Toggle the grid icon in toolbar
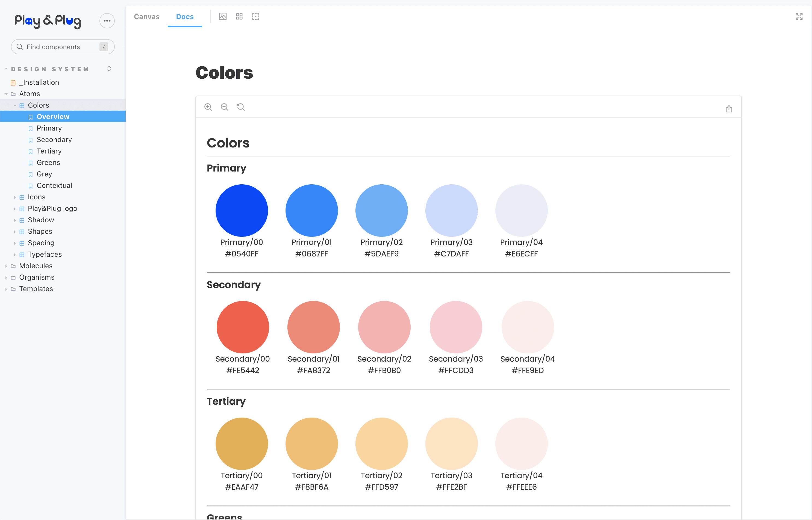This screenshot has width=812, height=520. pyautogui.click(x=239, y=17)
